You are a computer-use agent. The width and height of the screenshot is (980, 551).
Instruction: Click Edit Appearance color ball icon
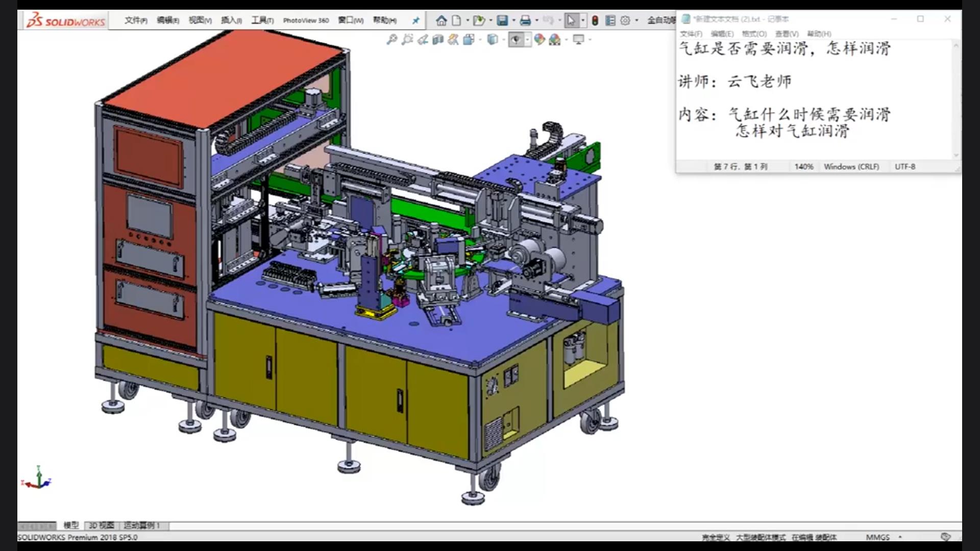pos(540,39)
